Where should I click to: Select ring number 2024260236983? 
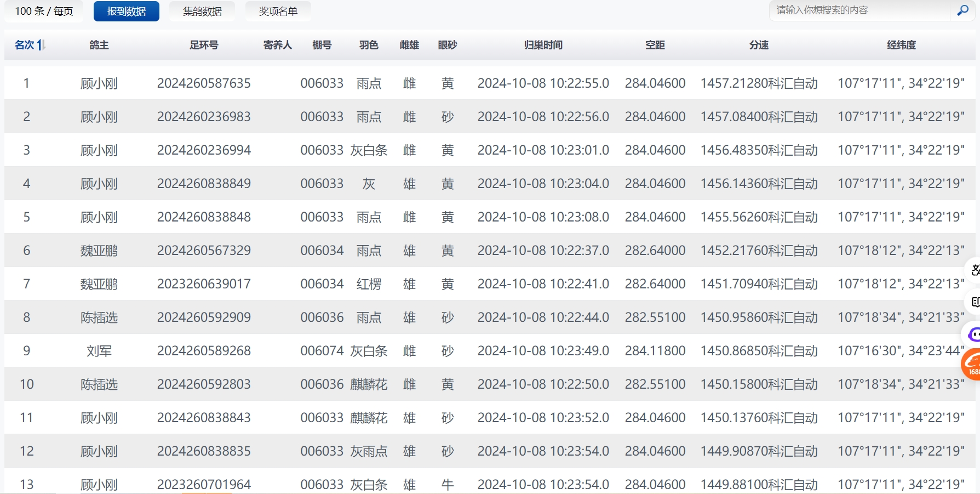tap(204, 117)
